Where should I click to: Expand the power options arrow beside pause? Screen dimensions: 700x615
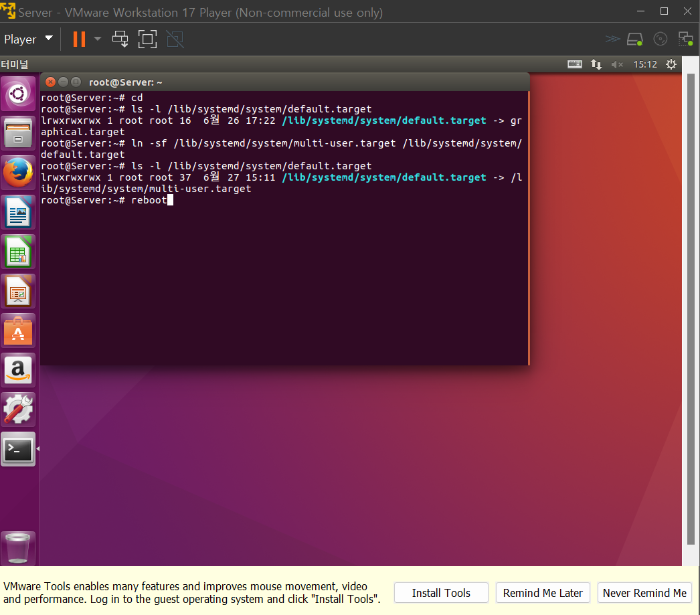97,39
